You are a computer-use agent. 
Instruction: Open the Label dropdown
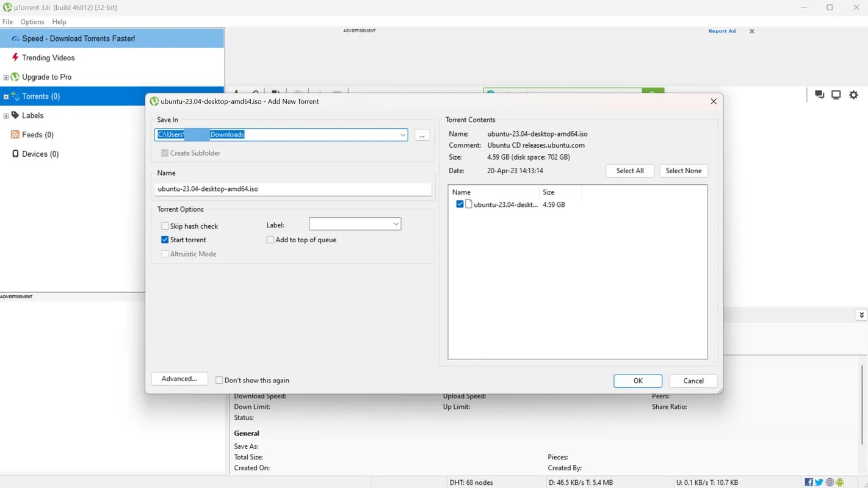[x=355, y=224]
